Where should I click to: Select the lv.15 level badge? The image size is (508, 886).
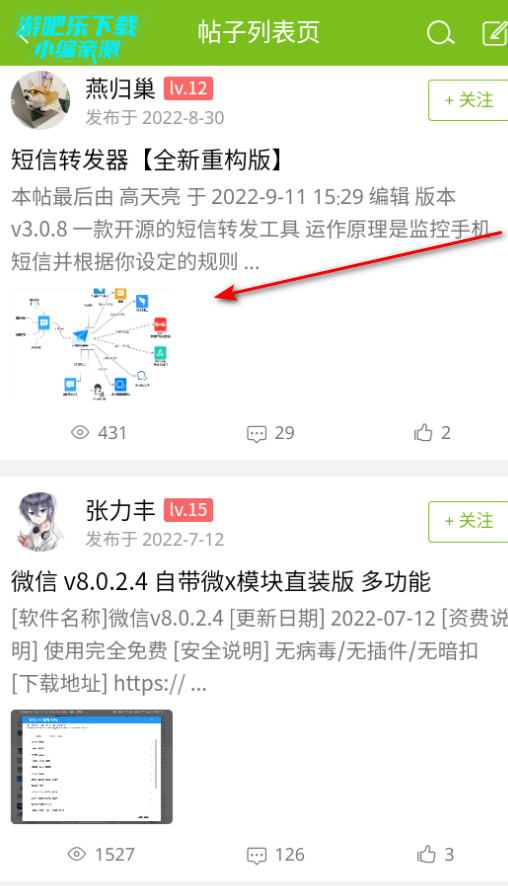click(x=188, y=510)
